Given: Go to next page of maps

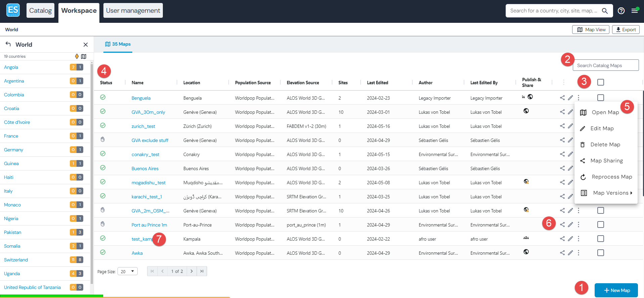Looking at the screenshot, I should (192, 271).
